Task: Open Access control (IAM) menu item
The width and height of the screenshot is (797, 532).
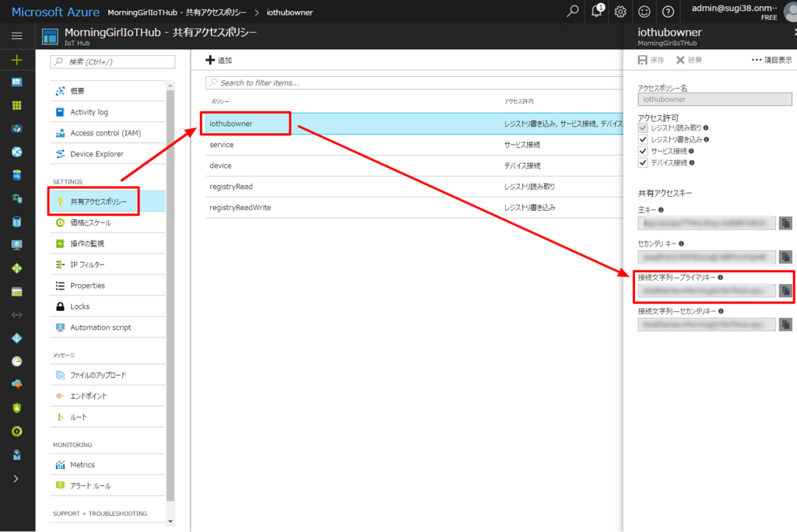Action: [x=107, y=133]
